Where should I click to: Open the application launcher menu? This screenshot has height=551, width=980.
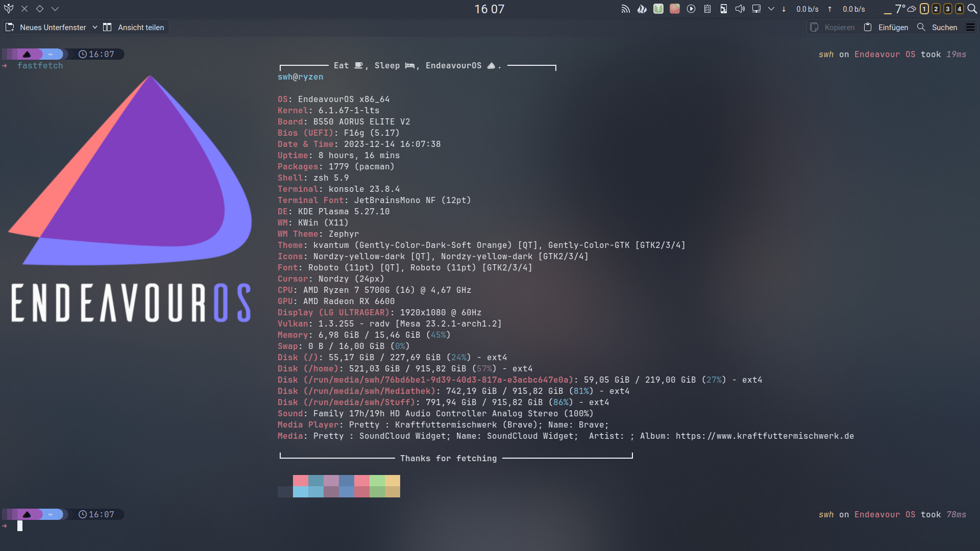point(9,9)
